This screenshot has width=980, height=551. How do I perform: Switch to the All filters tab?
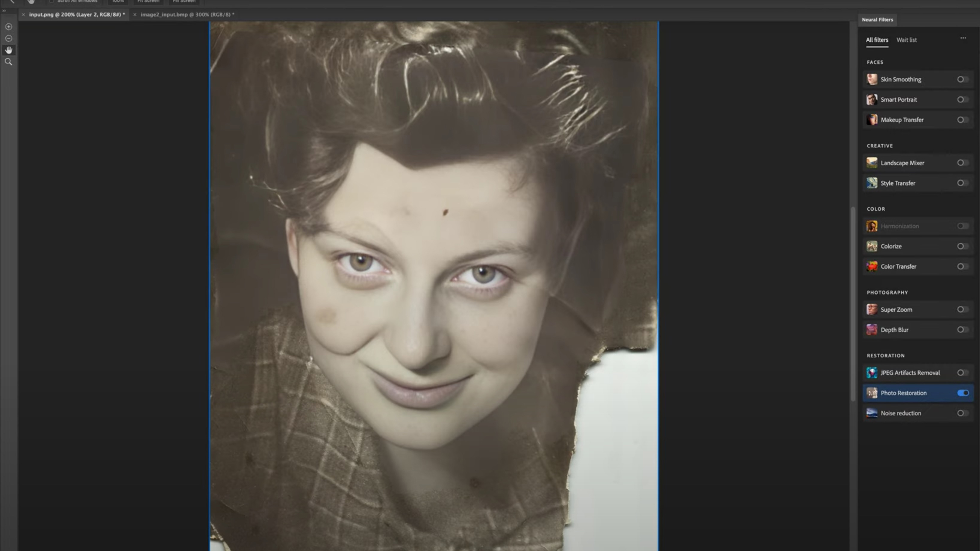pyautogui.click(x=877, y=40)
